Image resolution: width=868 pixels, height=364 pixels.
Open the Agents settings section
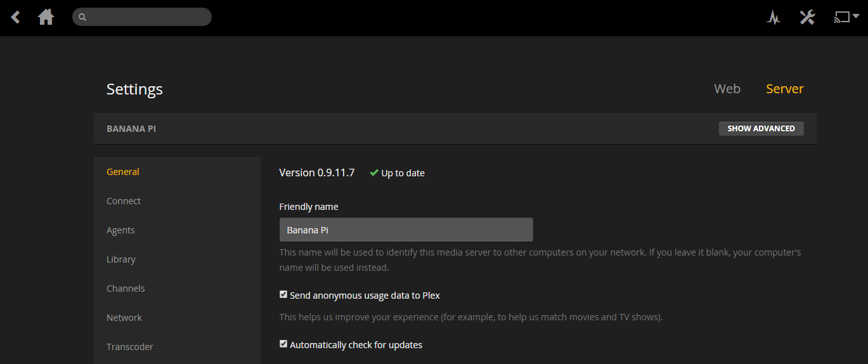coord(120,230)
